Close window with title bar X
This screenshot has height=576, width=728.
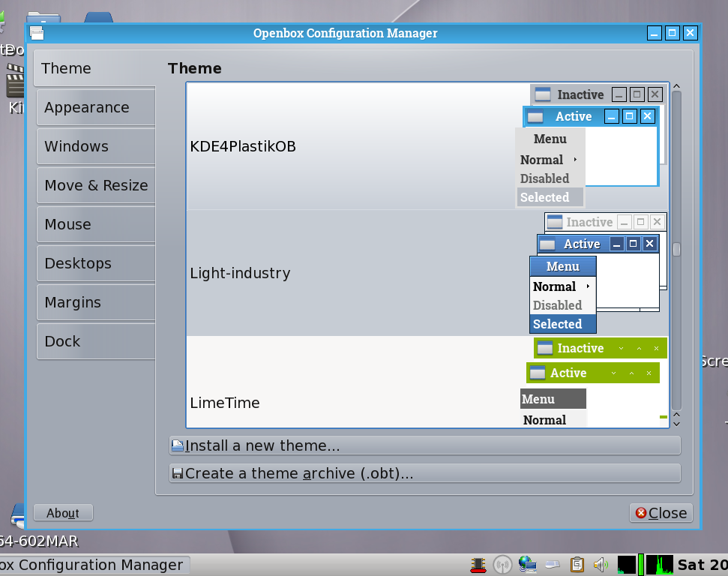click(x=690, y=33)
